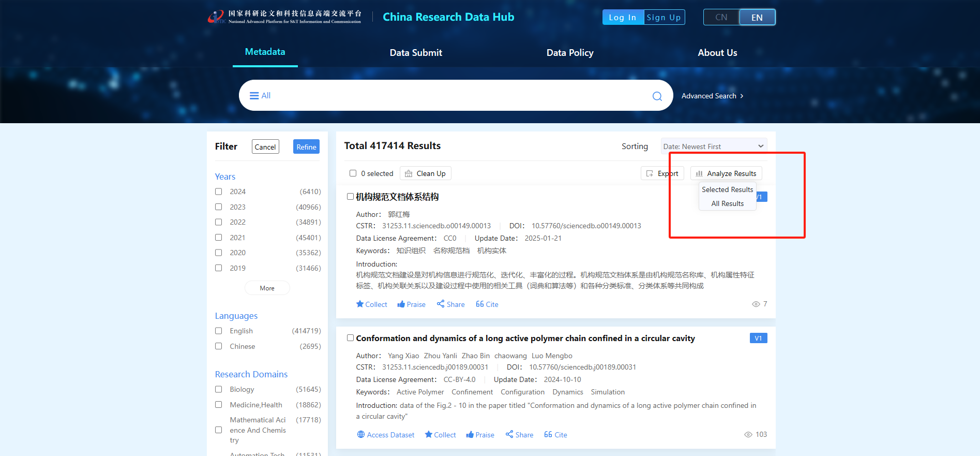Viewport: 980px width, 456px height.
Task: Click thumbs-up Praise icon on first result
Action: click(401, 304)
